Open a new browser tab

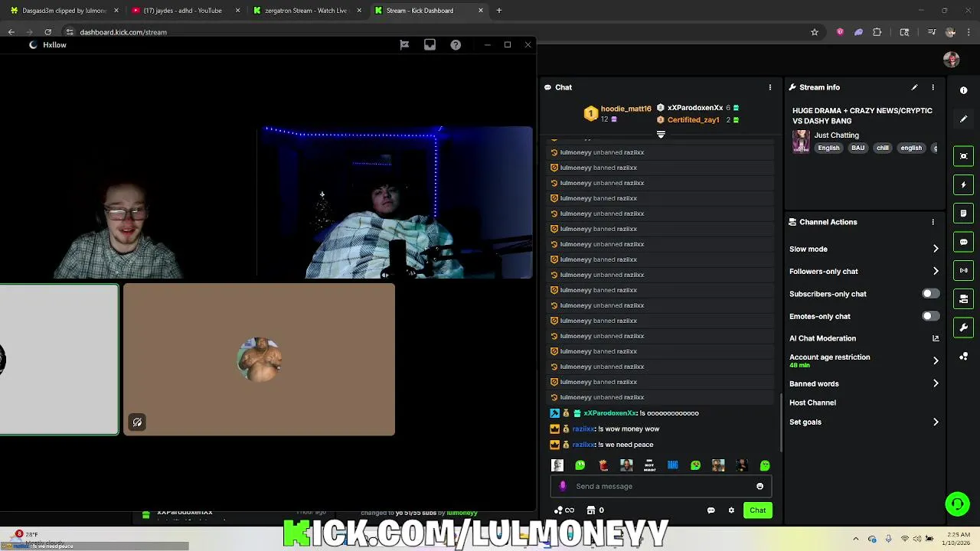[499, 11]
